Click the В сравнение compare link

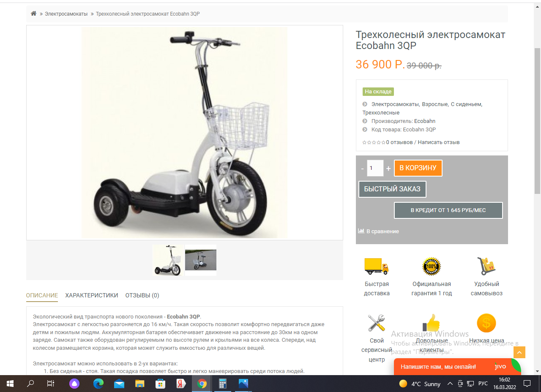tap(379, 231)
